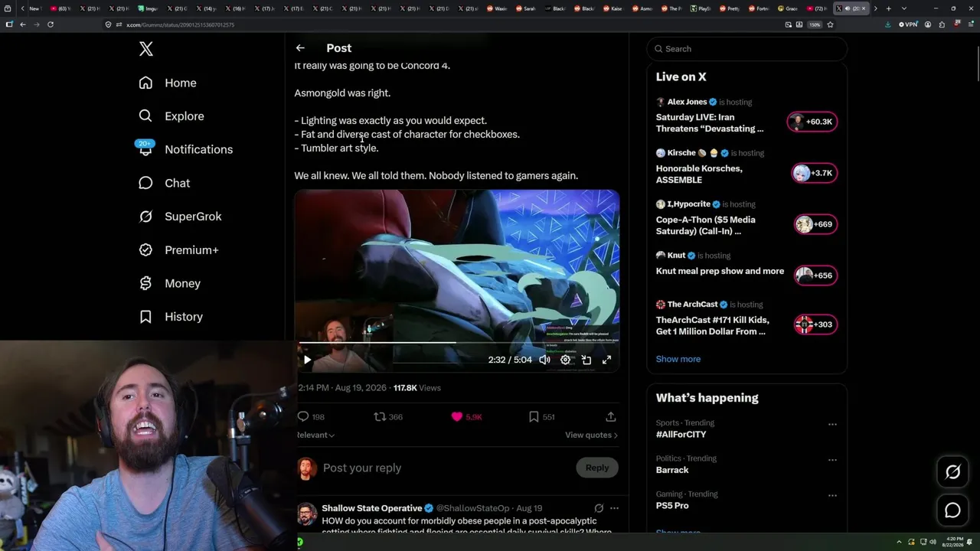Open the tab list dropdown arrow

pos(903,8)
